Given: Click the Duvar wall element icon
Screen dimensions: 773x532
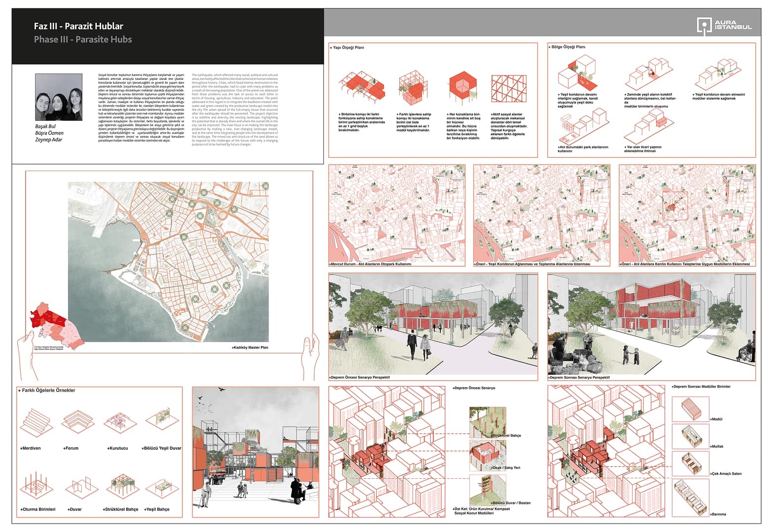Looking at the screenshot, I should (78, 487).
